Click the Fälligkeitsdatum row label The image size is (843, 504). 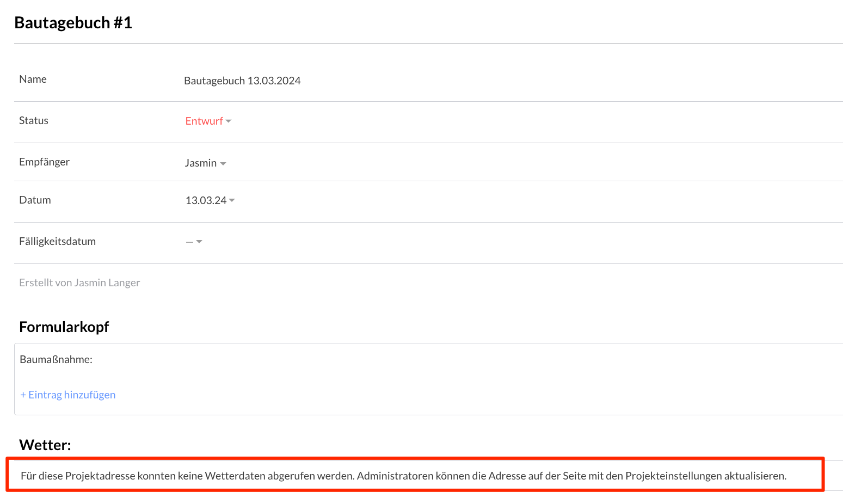[x=57, y=242]
